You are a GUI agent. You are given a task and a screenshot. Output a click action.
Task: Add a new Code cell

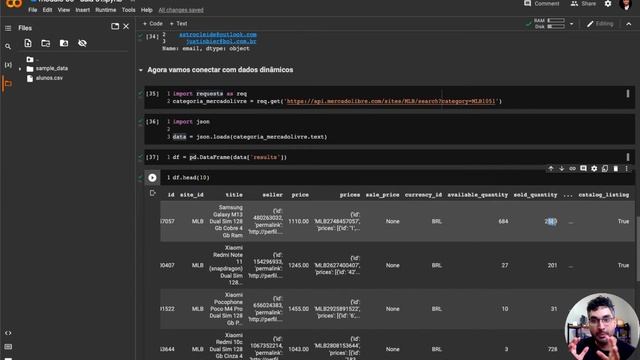(153, 24)
